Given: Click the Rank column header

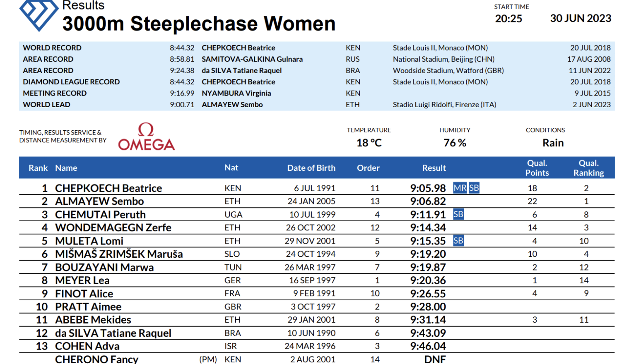Looking at the screenshot, I should tap(38, 168).
